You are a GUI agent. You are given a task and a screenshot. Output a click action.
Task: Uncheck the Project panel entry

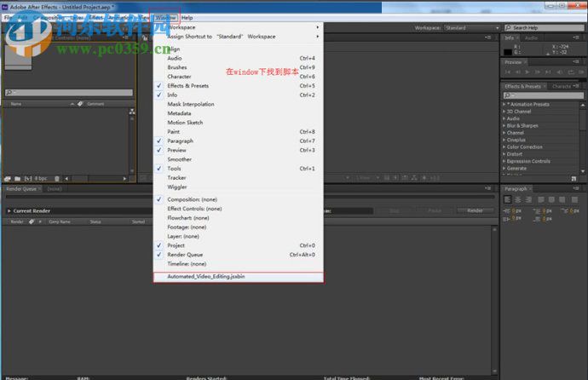(239, 245)
